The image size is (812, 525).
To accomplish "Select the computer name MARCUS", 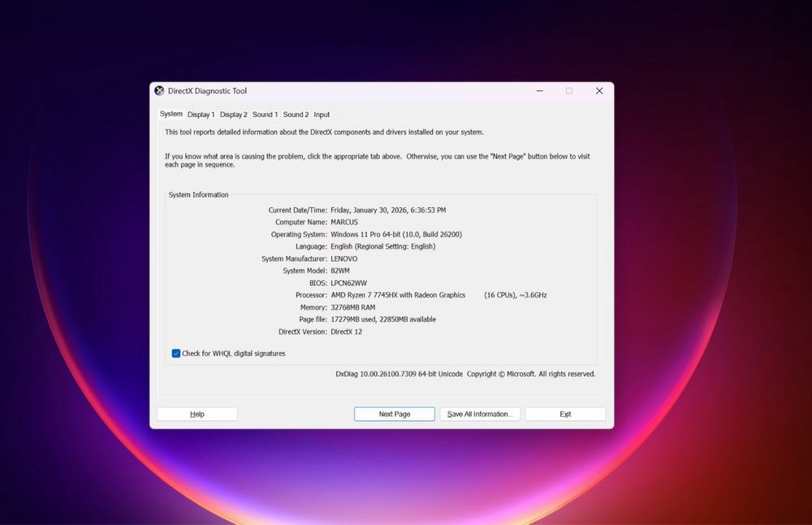I will pos(344,223).
